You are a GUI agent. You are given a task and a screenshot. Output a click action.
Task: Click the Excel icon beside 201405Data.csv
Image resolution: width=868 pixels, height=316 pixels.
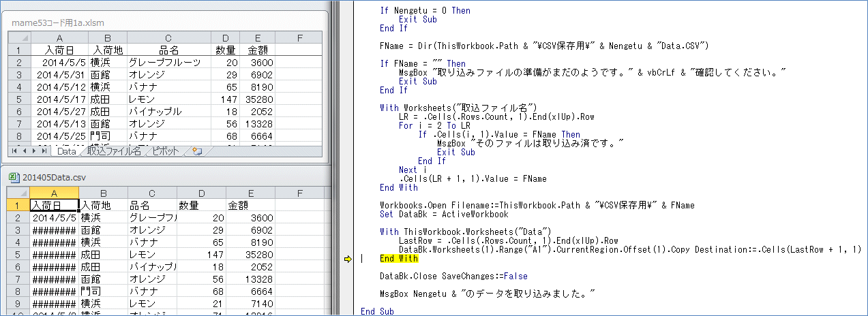14,177
